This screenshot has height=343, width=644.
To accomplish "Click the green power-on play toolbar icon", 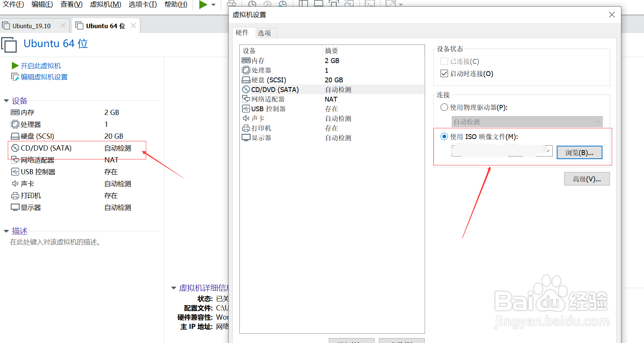I will 203,4.
